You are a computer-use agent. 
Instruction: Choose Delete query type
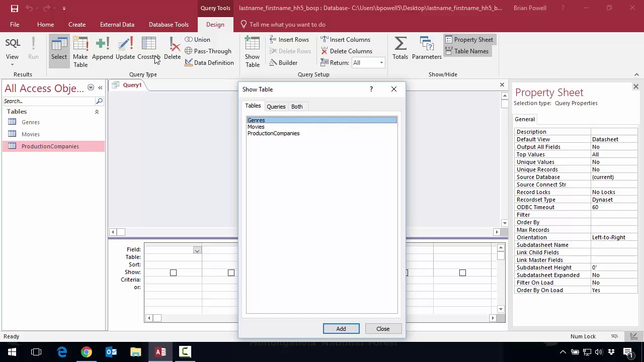(x=172, y=49)
